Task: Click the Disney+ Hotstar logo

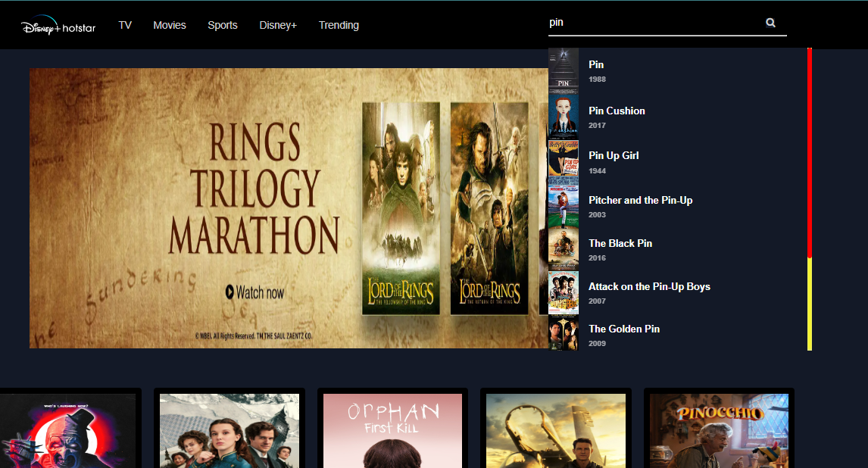Action: point(58,26)
